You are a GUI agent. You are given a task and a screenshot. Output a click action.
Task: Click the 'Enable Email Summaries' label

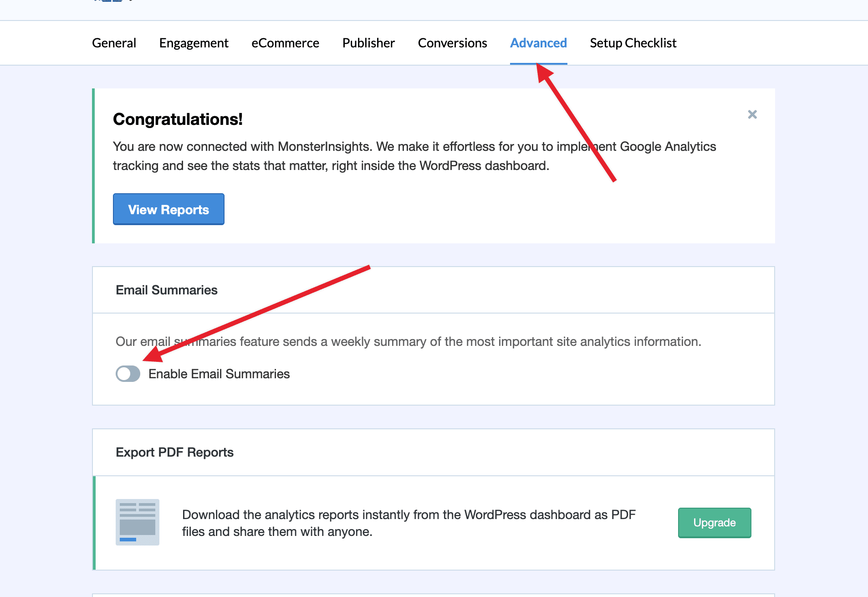pos(219,374)
